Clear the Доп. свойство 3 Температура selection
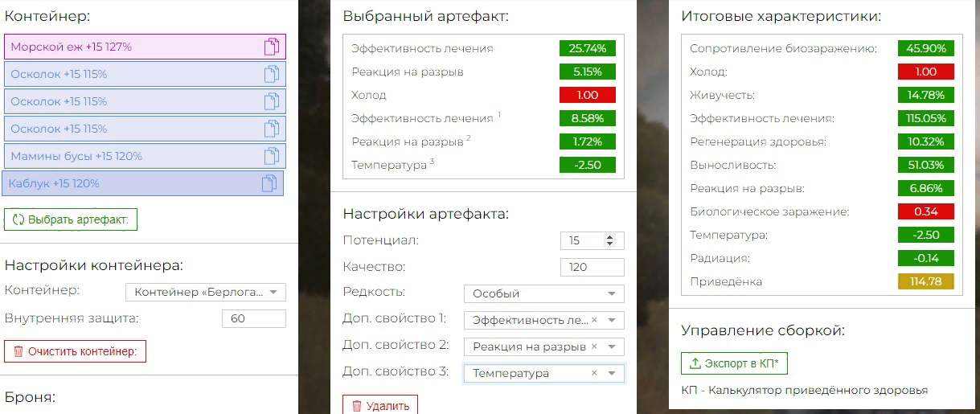 (594, 373)
